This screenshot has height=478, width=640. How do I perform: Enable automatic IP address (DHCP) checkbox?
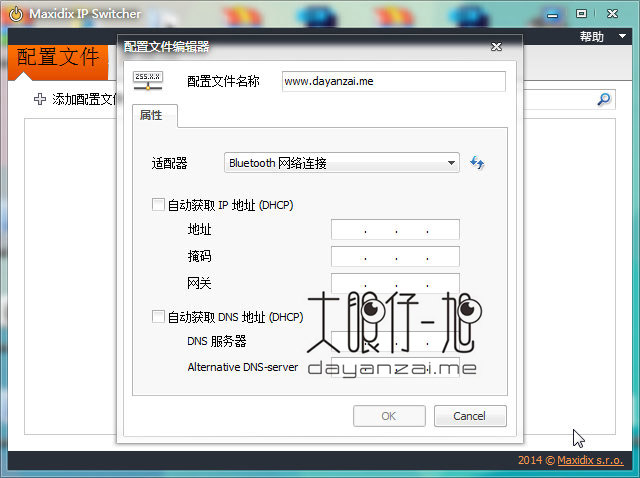pyautogui.click(x=158, y=205)
